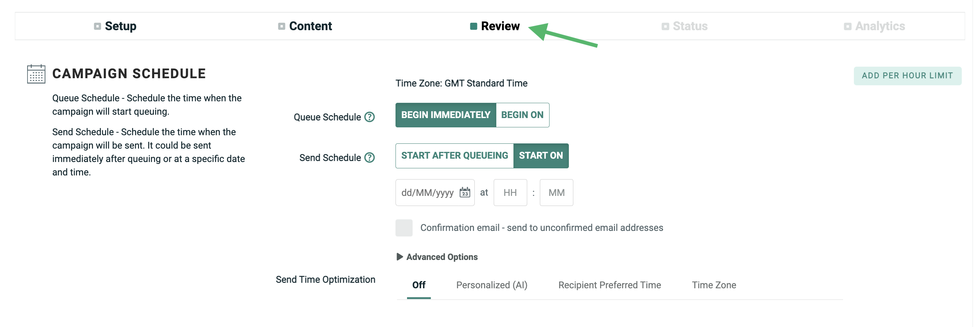Enable the confirmation email checkbox

coord(404,228)
